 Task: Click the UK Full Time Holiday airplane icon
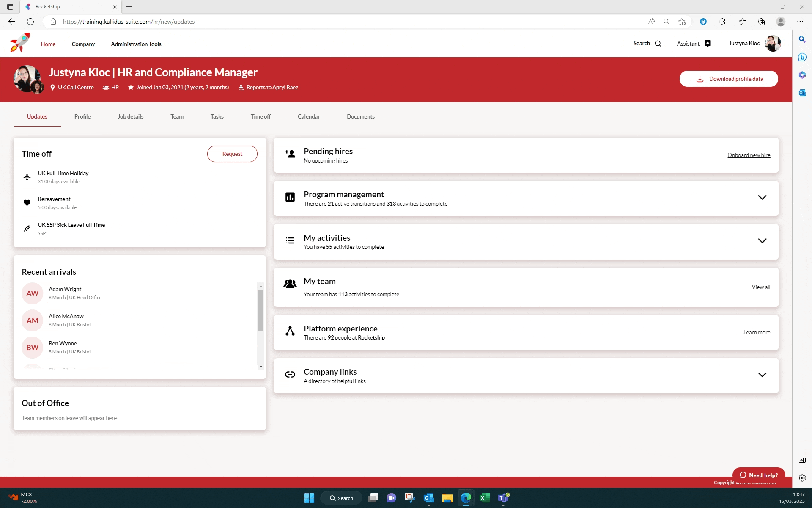[x=27, y=177]
